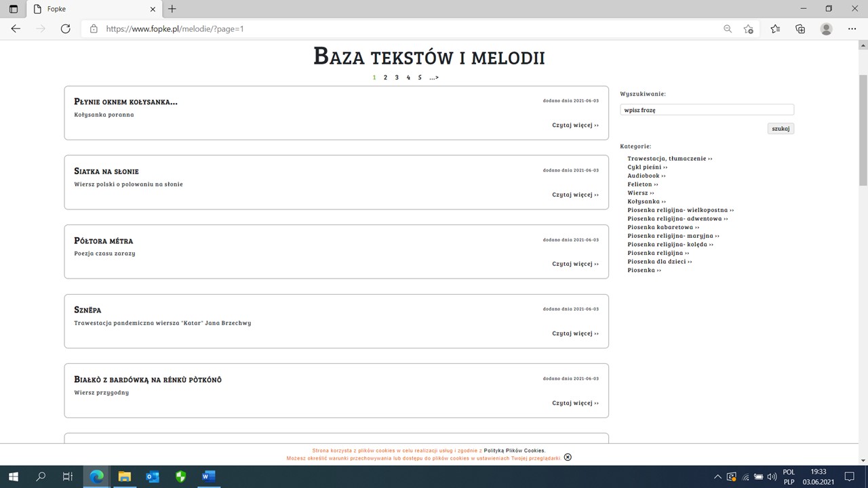Click the user profile avatar icon

click(826, 29)
